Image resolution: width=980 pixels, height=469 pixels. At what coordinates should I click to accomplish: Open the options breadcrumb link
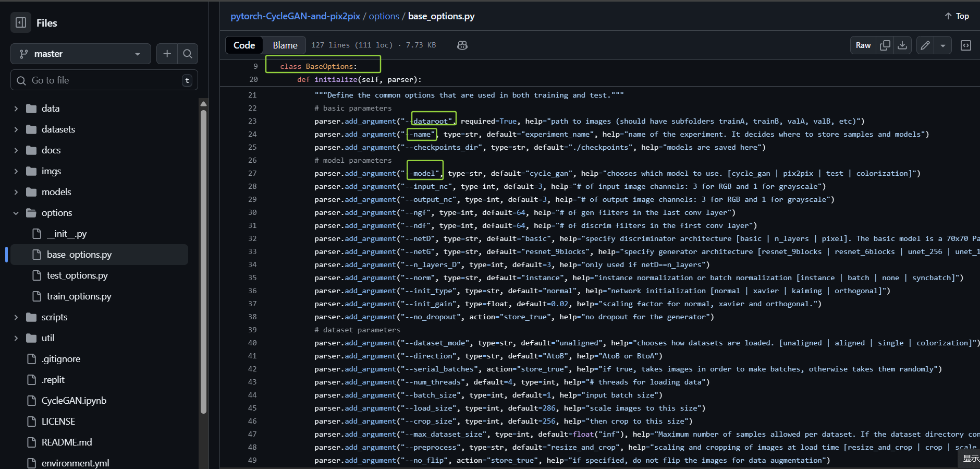click(x=384, y=16)
